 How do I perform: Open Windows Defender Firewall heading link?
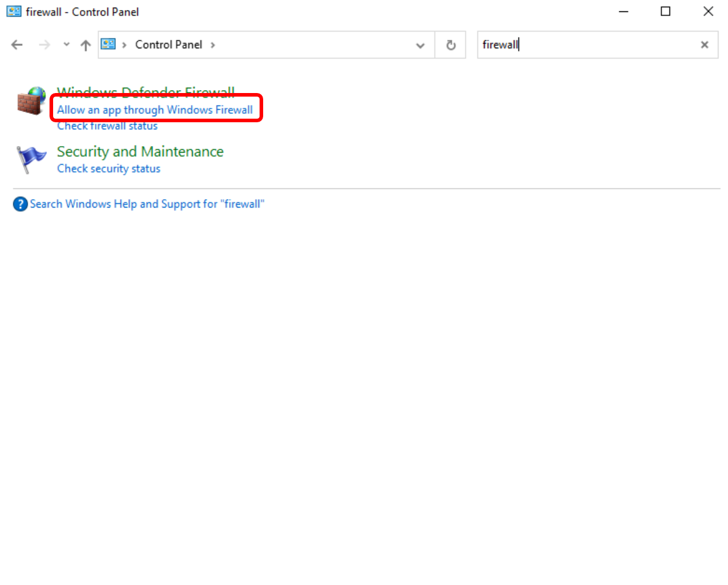point(146,92)
